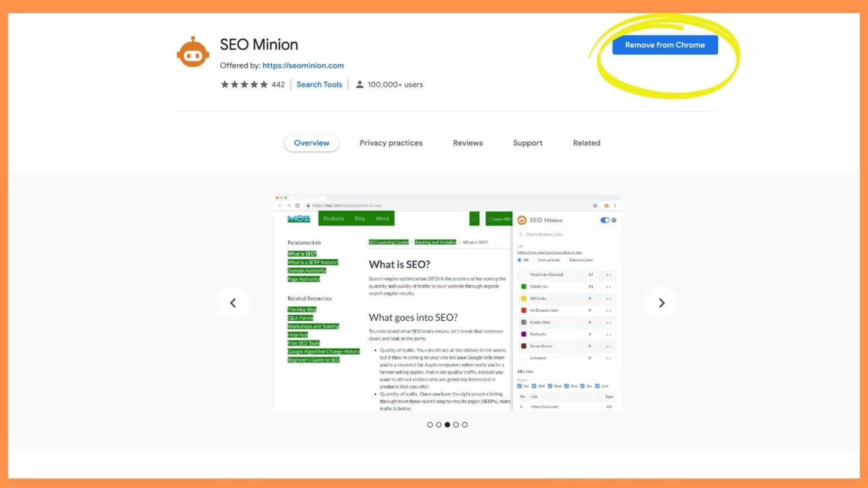Click the Remove from Chrome button

coord(665,45)
